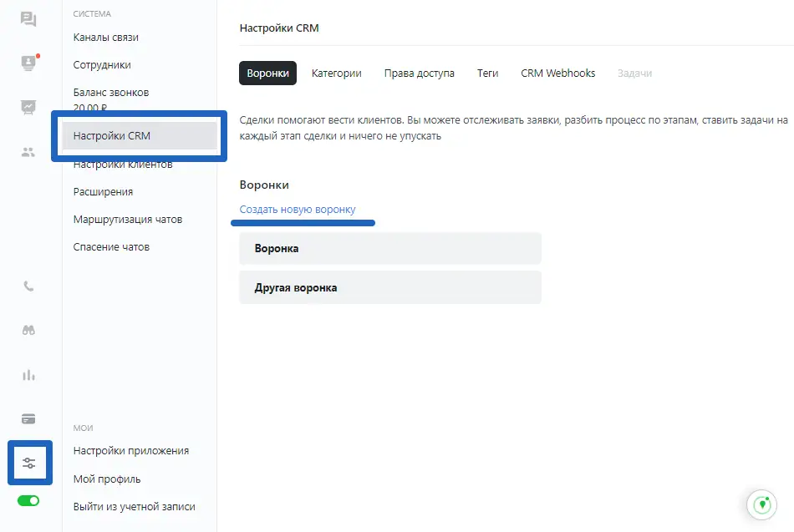This screenshot has height=532, width=794.
Task: Open the binoculars visitors icon
Action: 28,330
